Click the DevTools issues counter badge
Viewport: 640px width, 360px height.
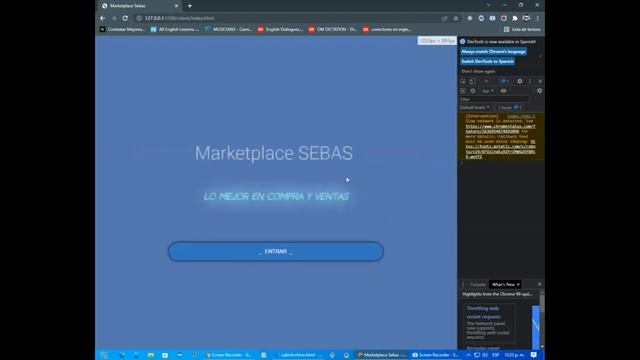505,81
